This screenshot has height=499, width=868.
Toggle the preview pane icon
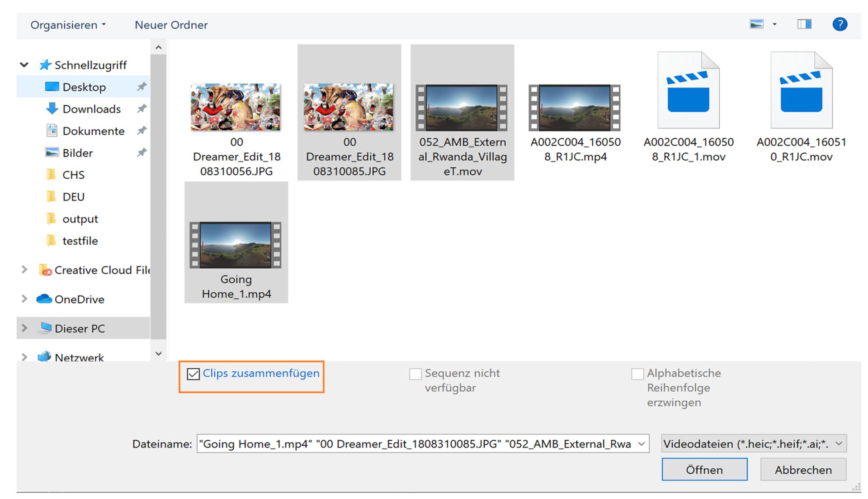[804, 24]
